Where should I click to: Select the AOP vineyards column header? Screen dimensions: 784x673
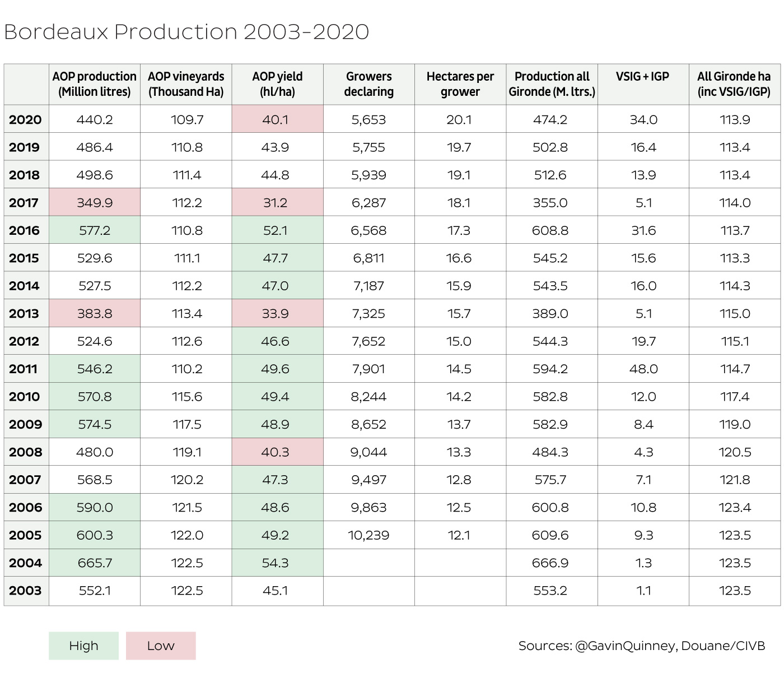click(186, 84)
